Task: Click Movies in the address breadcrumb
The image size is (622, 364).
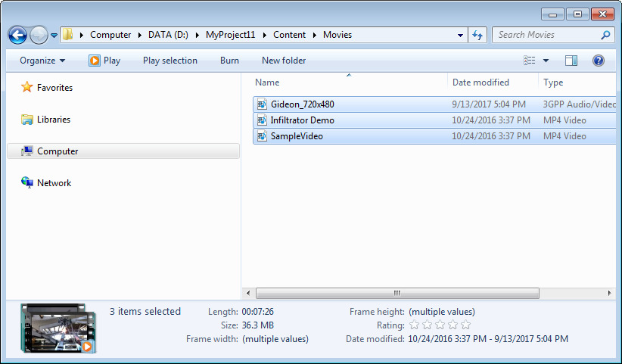Action: pos(337,35)
